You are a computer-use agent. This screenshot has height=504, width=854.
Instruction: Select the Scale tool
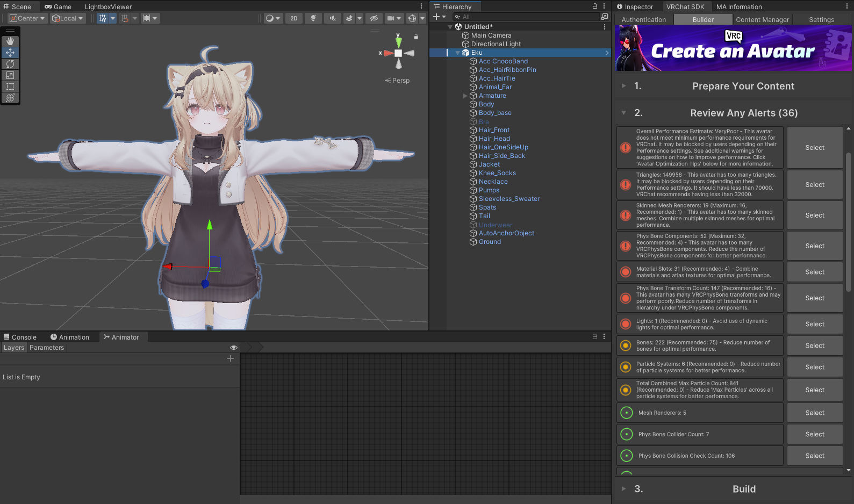pyautogui.click(x=10, y=75)
